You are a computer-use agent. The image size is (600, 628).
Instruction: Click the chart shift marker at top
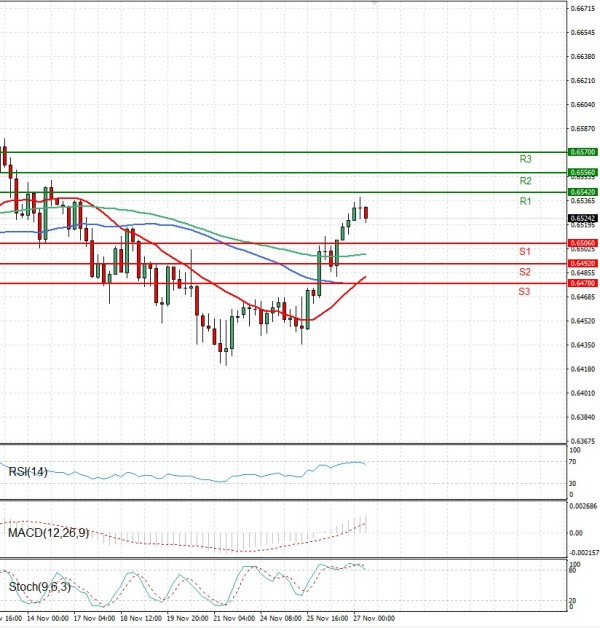375,4
